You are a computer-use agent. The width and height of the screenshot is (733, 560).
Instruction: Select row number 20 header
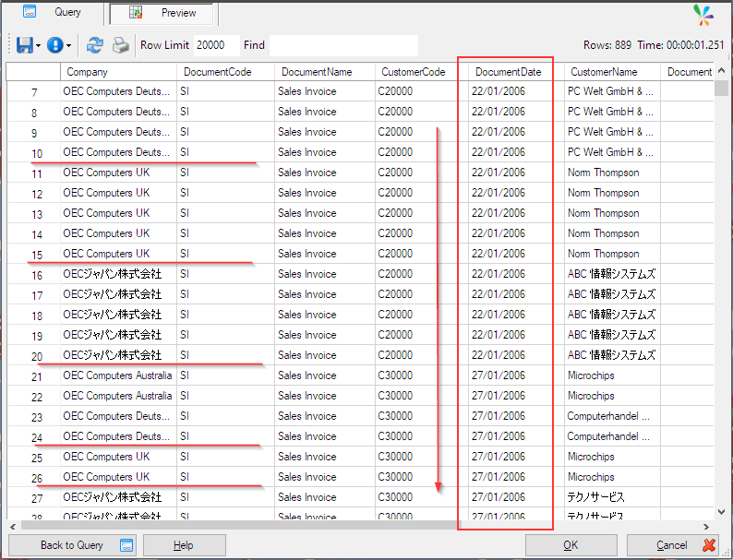pyautogui.click(x=33, y=356)
